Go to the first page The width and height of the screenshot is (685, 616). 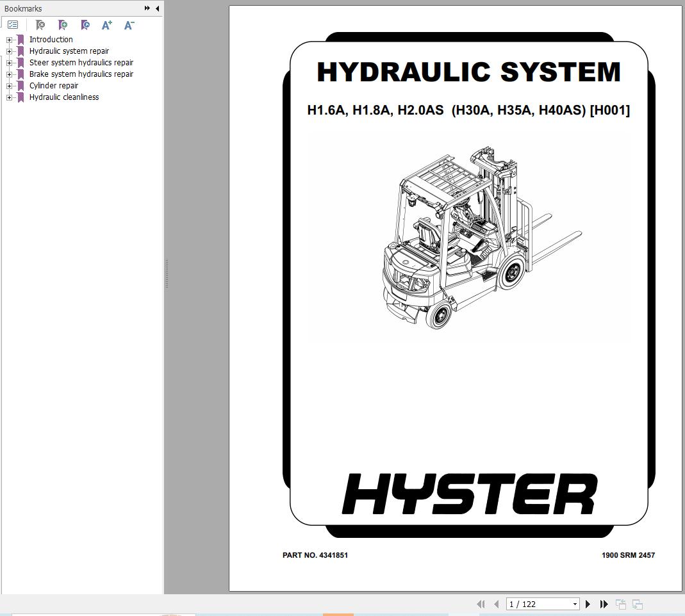(x=481, y=604)
